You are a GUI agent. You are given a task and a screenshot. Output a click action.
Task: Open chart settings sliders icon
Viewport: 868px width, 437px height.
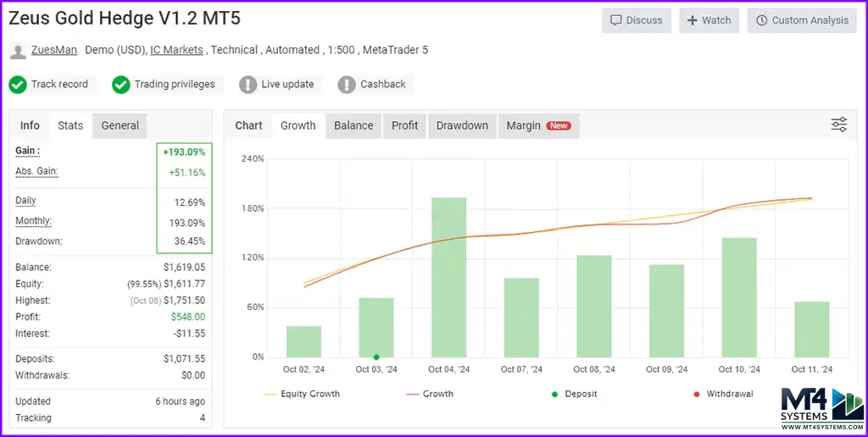point(838,125)
